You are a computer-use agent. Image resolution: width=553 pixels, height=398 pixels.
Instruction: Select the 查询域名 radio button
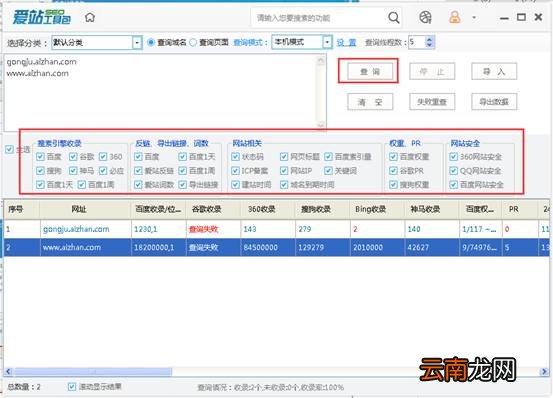tap(151, 43)
